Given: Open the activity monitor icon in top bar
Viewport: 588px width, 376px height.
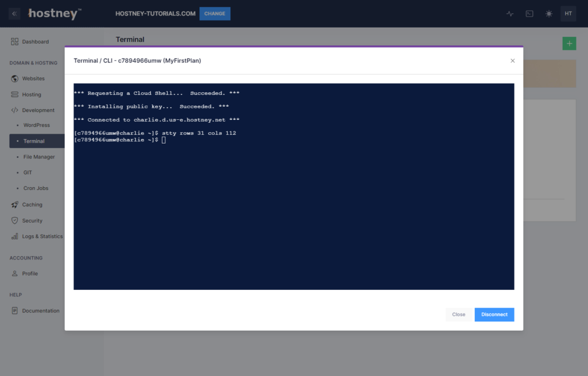Looking at the screenshot, I should tap(509, 13).
